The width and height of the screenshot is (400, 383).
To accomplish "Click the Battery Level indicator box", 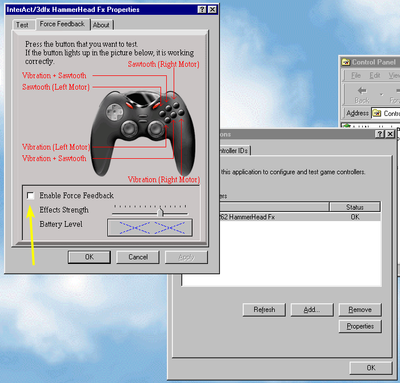I will 150,228.
